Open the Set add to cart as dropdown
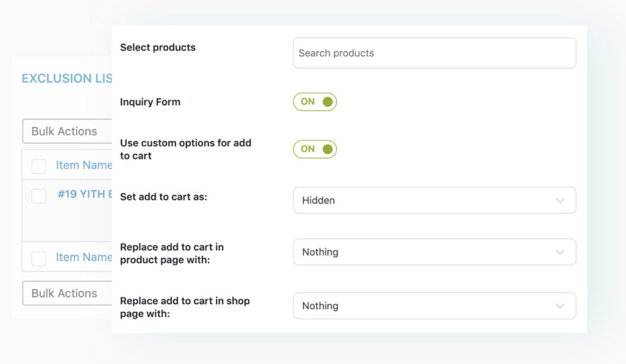Viewport: 626px width, 364px height. pos(434,200)
